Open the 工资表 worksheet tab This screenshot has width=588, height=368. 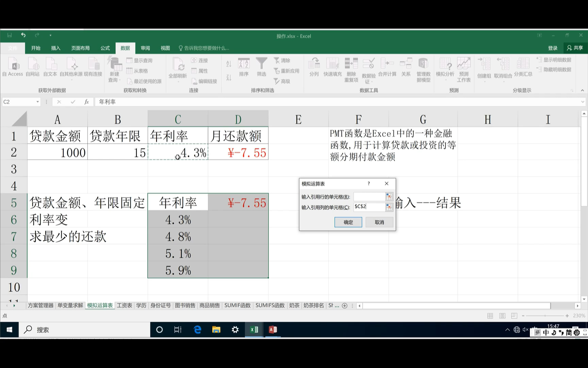pos(124,305)
